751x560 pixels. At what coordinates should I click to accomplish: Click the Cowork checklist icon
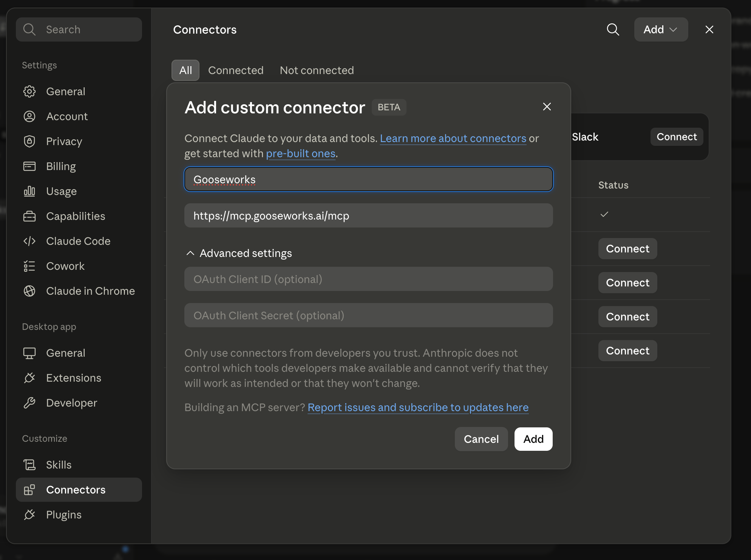pos(29,266)
